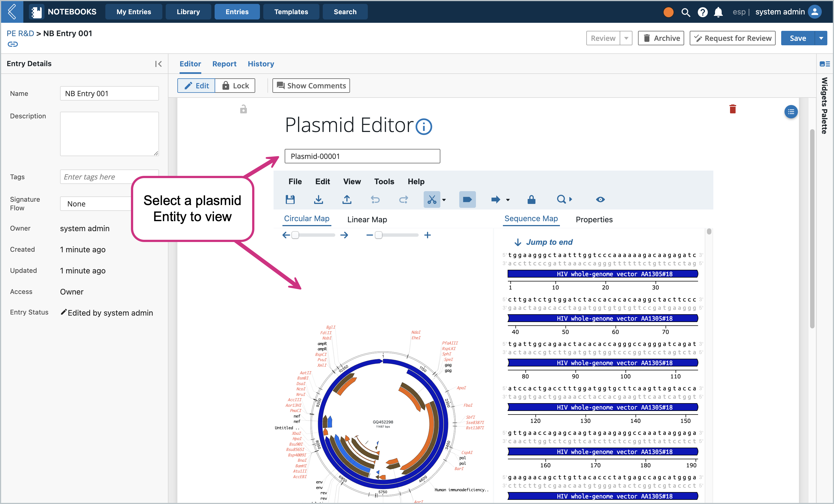
Task: Switch to the Report tab
Action: 224,64
